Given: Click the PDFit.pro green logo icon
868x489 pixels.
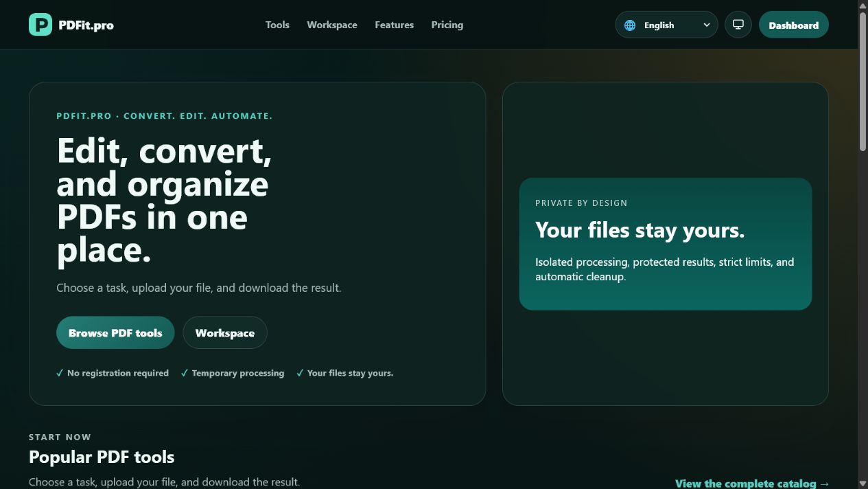Looking at the screenshot, I should point(40,25).
